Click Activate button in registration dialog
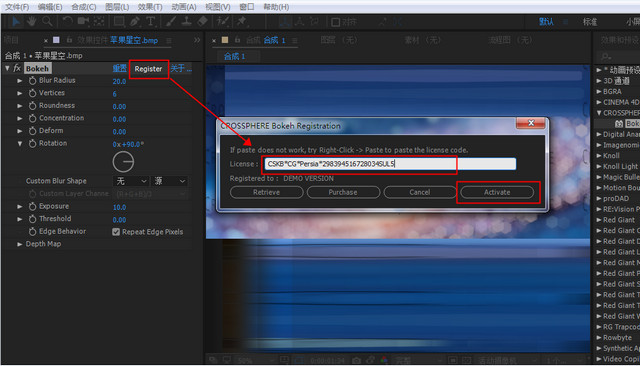Viewport: 640px width, 366px height. tap(497, 192)
